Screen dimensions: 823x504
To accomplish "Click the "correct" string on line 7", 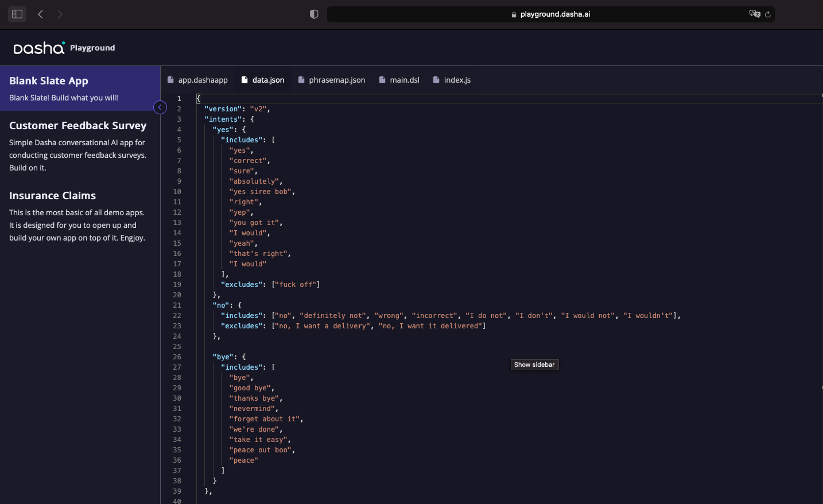I will point(247,161).
